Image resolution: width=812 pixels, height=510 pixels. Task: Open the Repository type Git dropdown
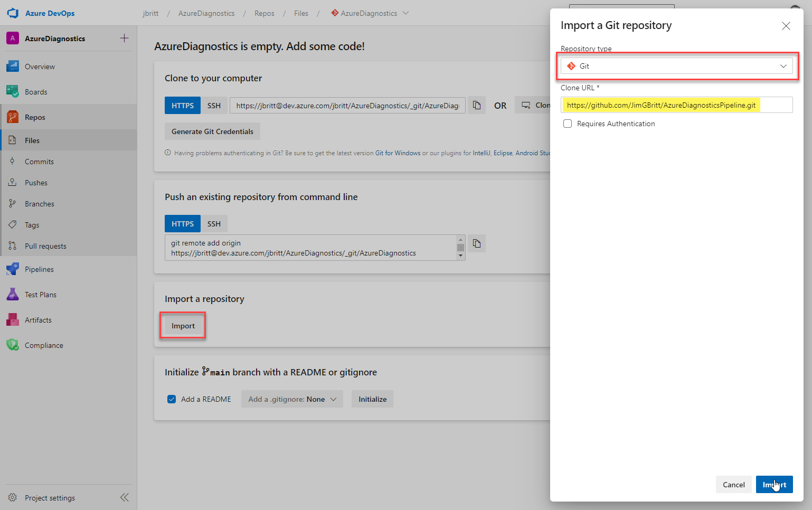(x=677, y=66)
